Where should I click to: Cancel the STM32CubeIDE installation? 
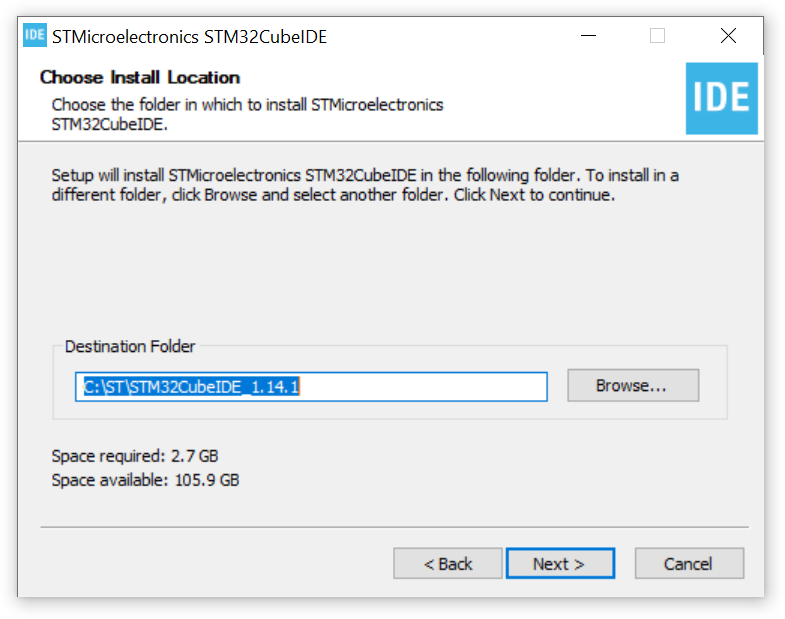689,563
